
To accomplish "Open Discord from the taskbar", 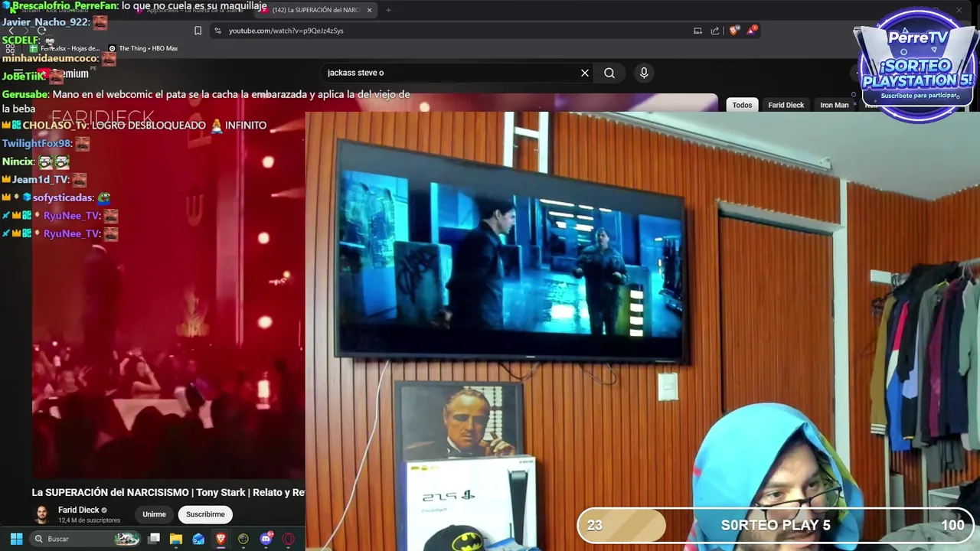I will [266, 539].
